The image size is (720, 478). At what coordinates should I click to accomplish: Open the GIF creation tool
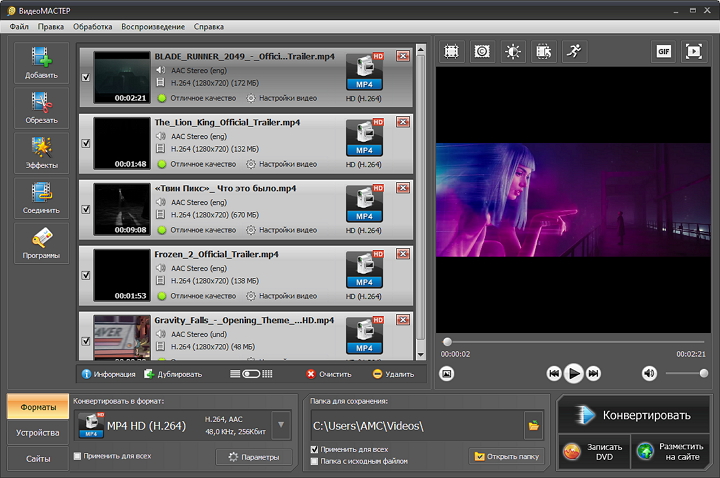664,51
